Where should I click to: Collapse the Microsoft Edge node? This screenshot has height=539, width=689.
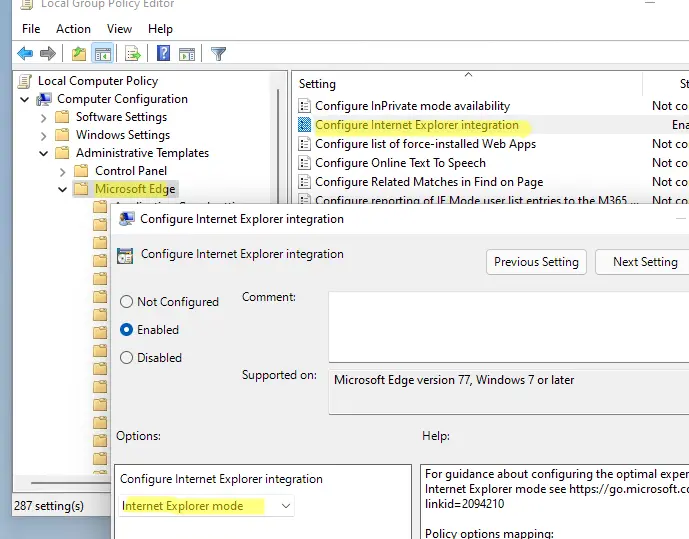pos(62,189)
